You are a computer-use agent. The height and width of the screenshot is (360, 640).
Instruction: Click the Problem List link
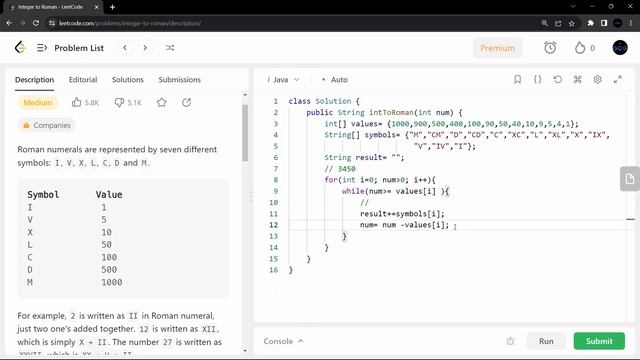pos(79,48)
